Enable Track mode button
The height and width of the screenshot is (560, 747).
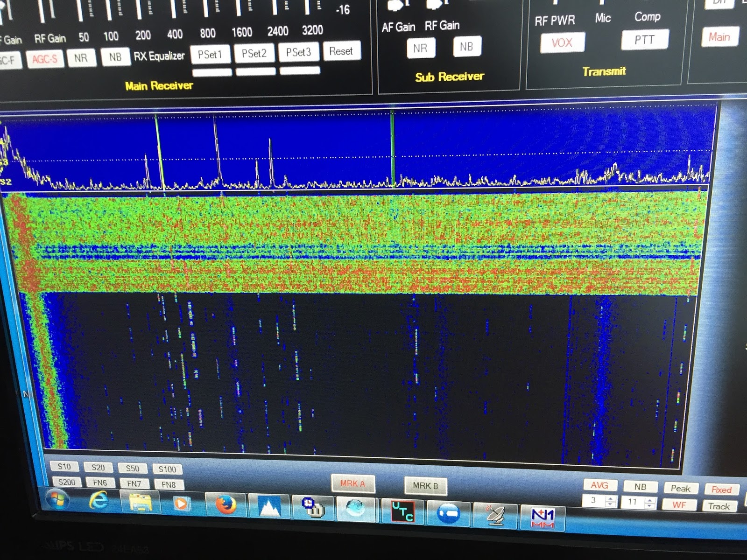[719, 506]
